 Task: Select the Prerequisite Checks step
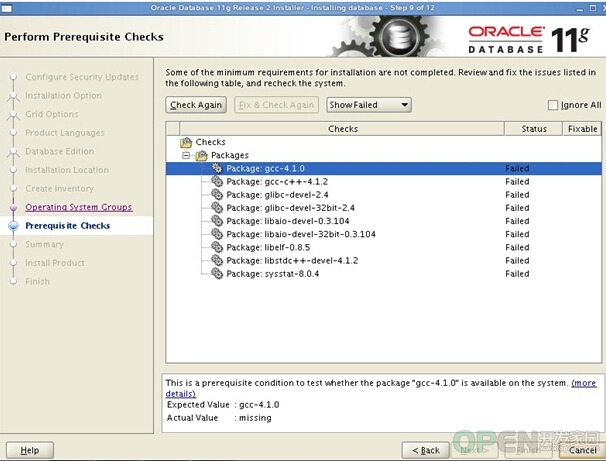coord(68,225)
